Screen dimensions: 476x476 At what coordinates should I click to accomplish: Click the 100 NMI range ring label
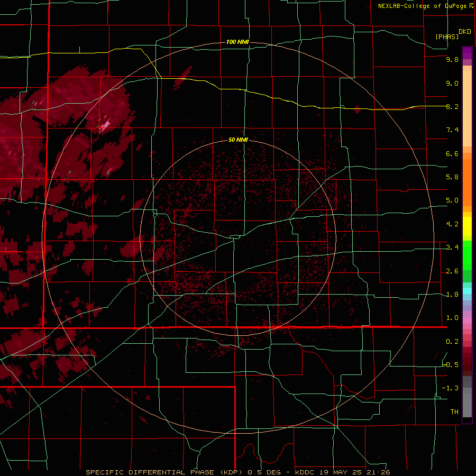pyautogui.click(x=237, y=42)
